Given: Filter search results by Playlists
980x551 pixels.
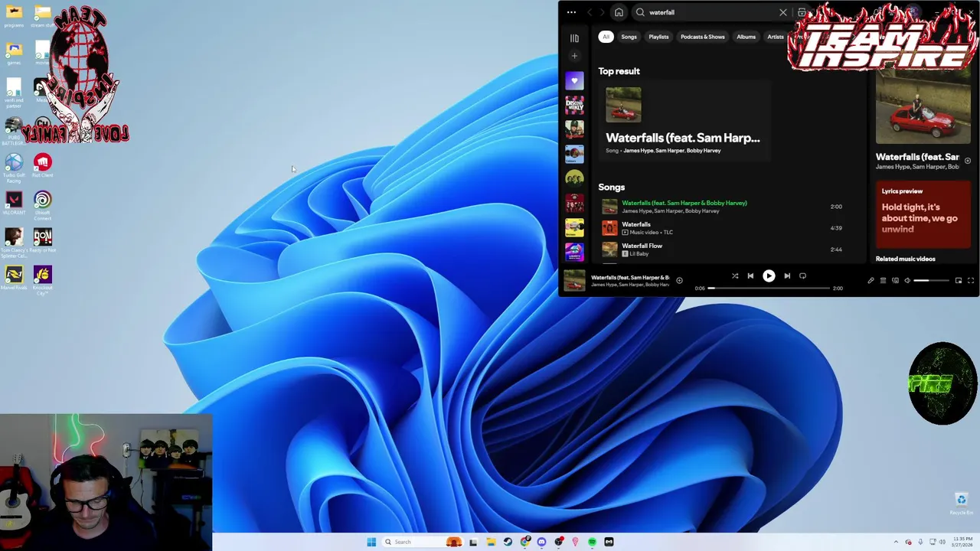Looking at the screenshot, I should coord(658,37).
